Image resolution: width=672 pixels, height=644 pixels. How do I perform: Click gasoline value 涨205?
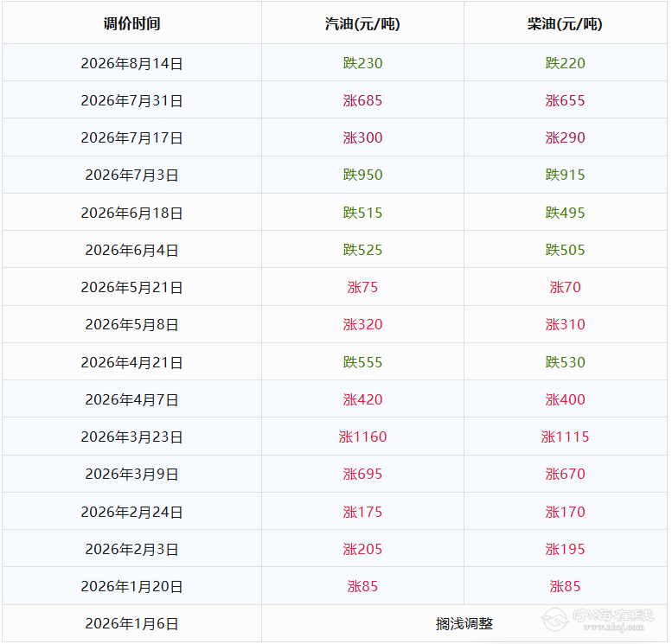362,549
